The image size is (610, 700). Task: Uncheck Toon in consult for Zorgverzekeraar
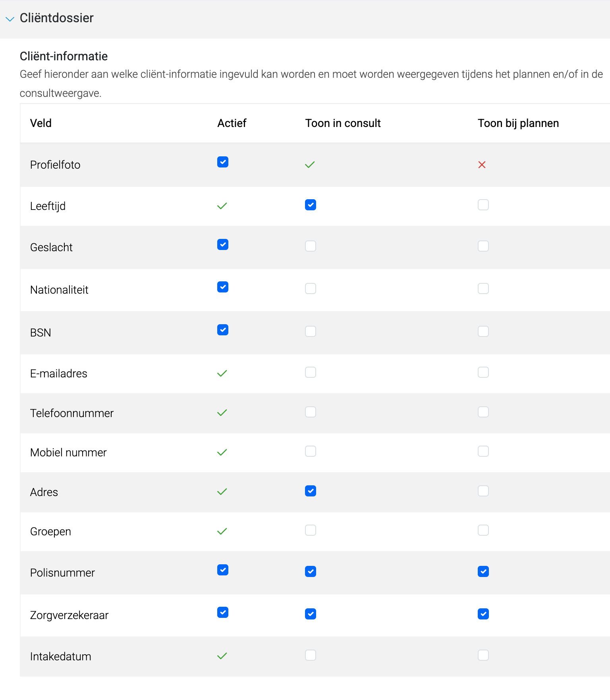(x=311, y=614)
